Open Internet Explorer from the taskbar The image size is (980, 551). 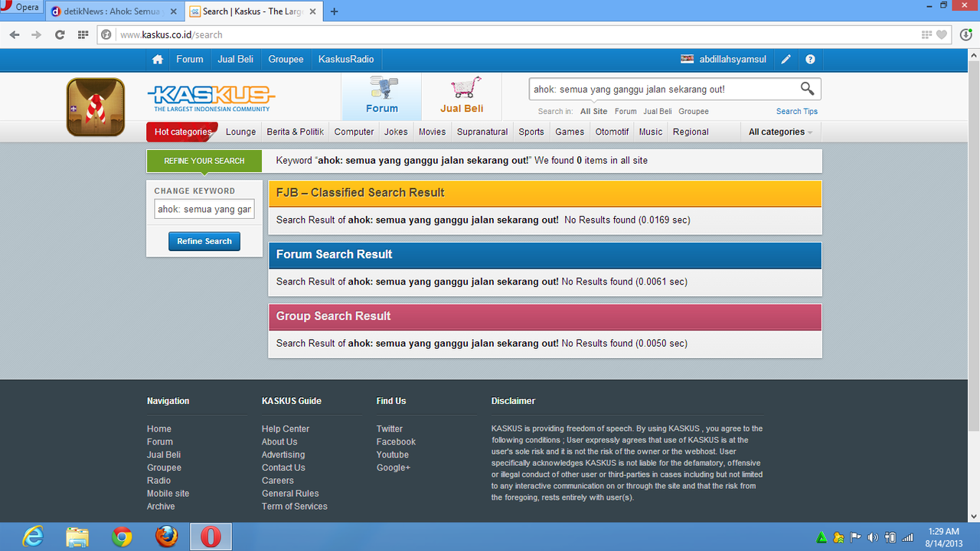33,537
